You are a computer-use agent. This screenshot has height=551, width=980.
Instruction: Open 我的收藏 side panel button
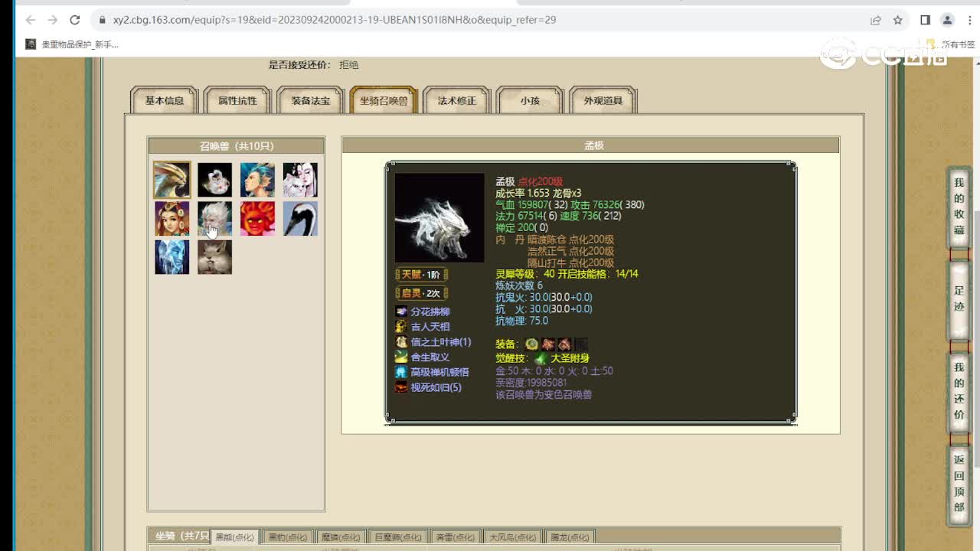959,207
